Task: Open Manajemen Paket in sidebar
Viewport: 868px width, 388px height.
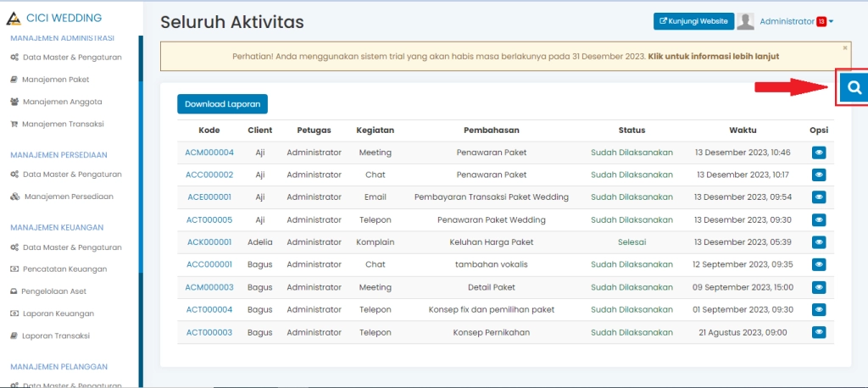Action: [55, 80]
